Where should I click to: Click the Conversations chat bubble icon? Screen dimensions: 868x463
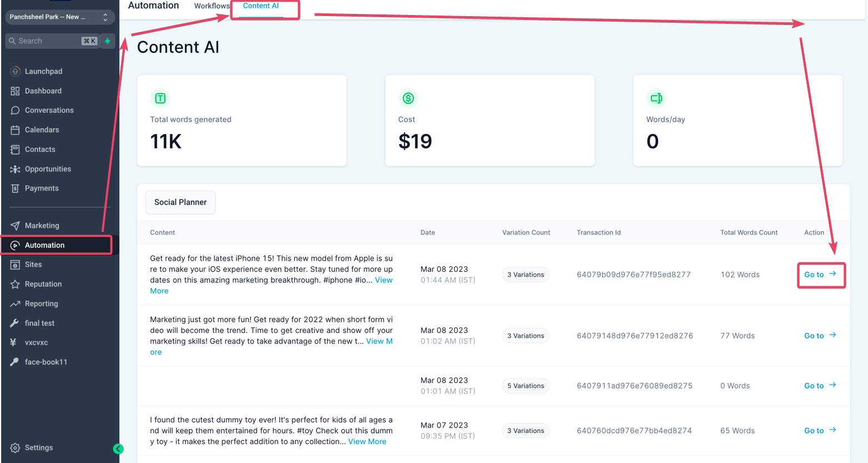[x=15, y=111]
